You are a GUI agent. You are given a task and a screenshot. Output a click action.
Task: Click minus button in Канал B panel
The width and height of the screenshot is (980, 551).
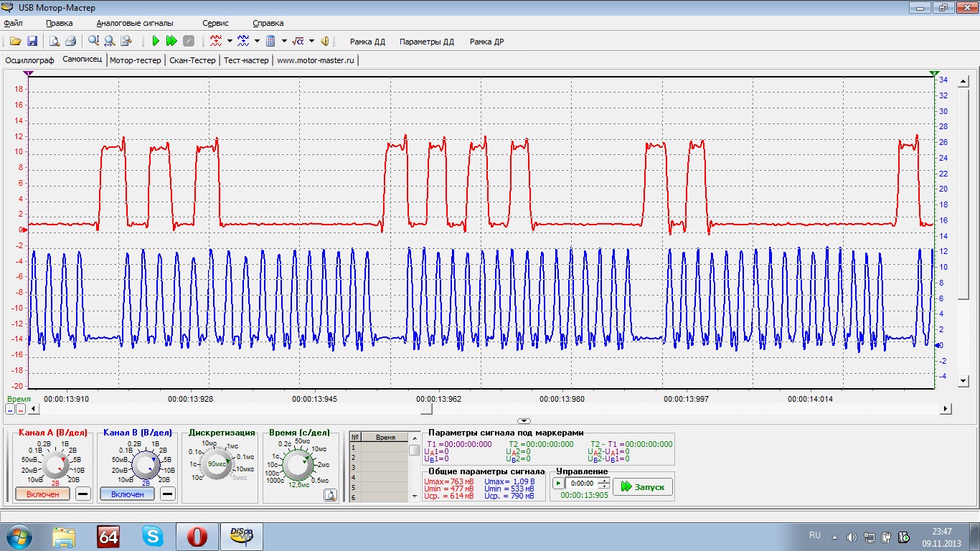point(167,494)
